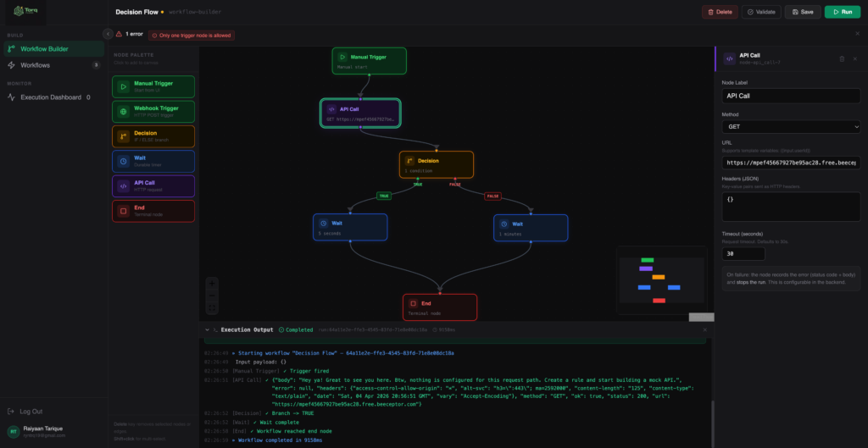Click the green Run button

843,12
